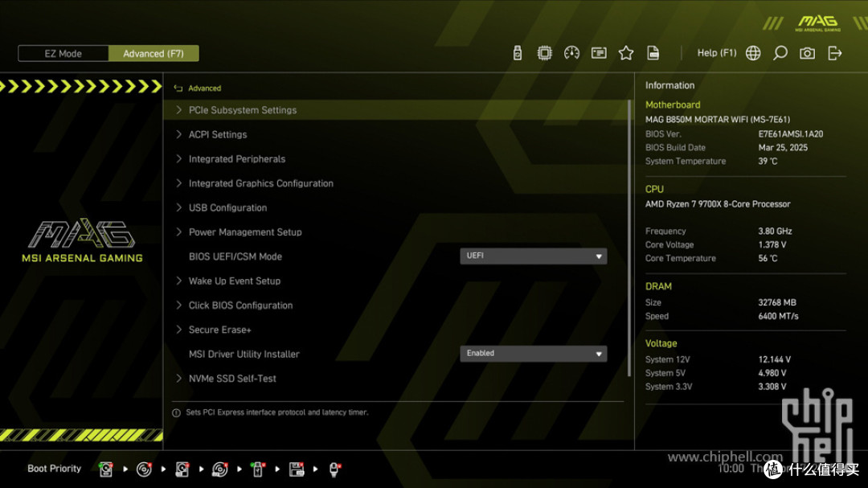
Task: Open MSI Driver Utility Installer dropdown showing Enabled
Action: pos(533,354)
